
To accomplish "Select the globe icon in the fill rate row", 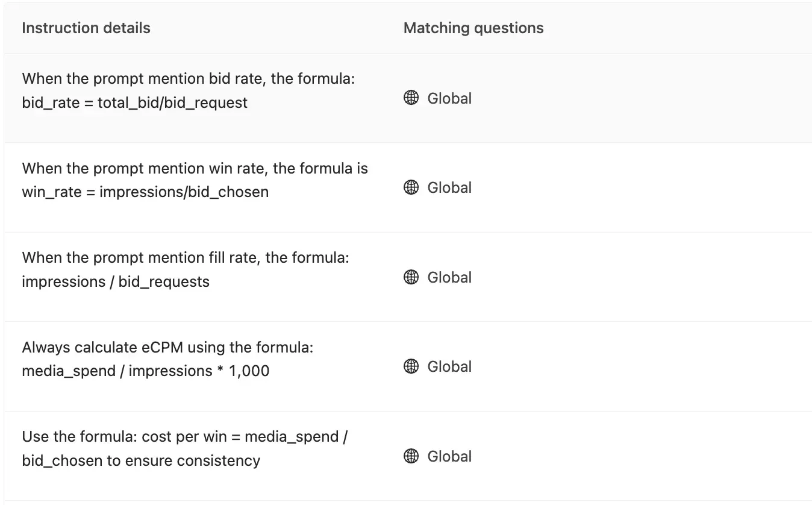I will click(411, 277).
